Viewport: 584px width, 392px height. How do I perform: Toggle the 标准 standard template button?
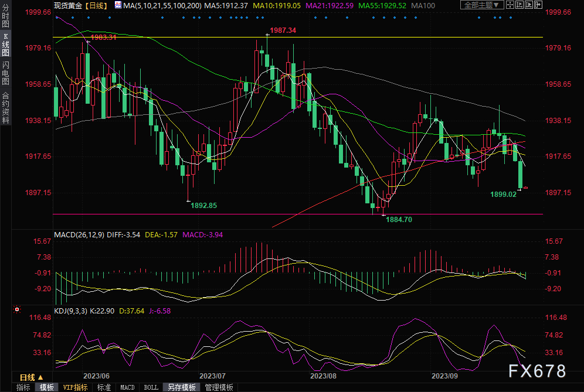104,387
